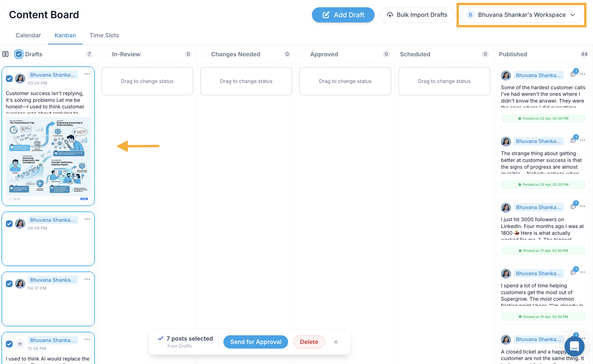This screenshot has height=364, width=593.
Task: Open comments on post dated 22 Apr
Action: 573,74
